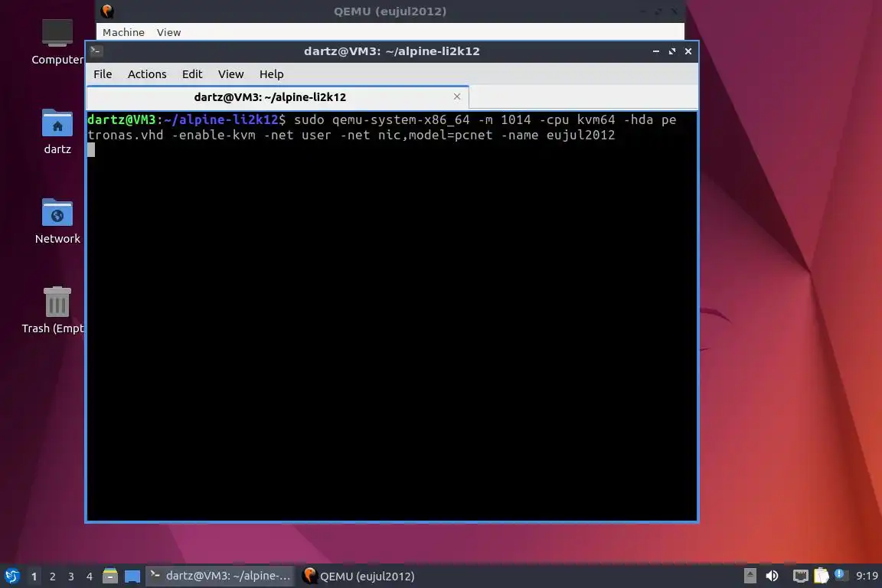The height and width of the screenshot is (588, 882).
Task: Open the Trash desktop icon
Action: [56, 311]
